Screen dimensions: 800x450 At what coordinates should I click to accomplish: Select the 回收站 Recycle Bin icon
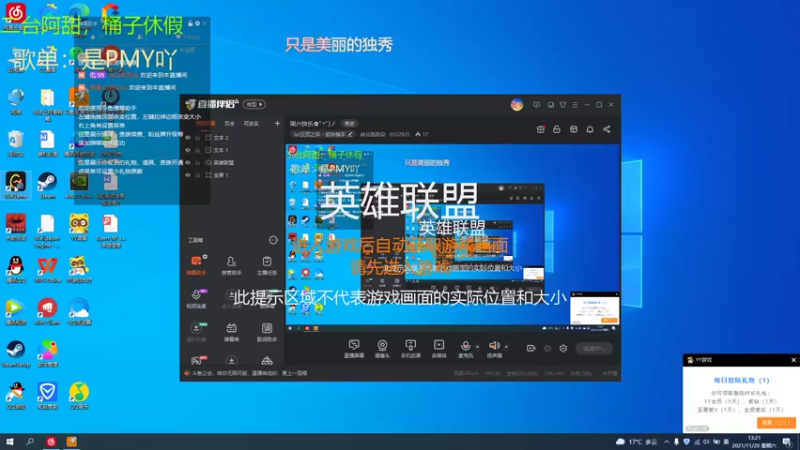(x=16, y=143)
